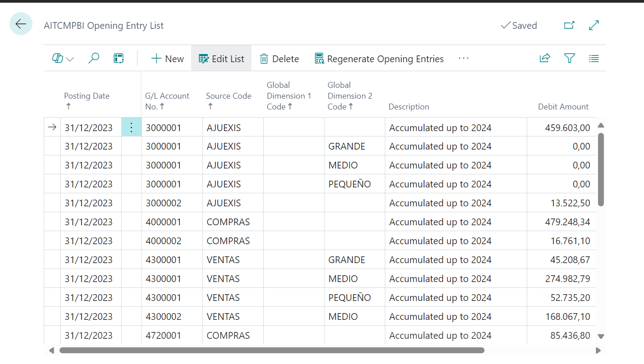Click PEQUEÑO dimension in account 3000001 row
Viewport: 644px width, 364px height.
(355, 184)
